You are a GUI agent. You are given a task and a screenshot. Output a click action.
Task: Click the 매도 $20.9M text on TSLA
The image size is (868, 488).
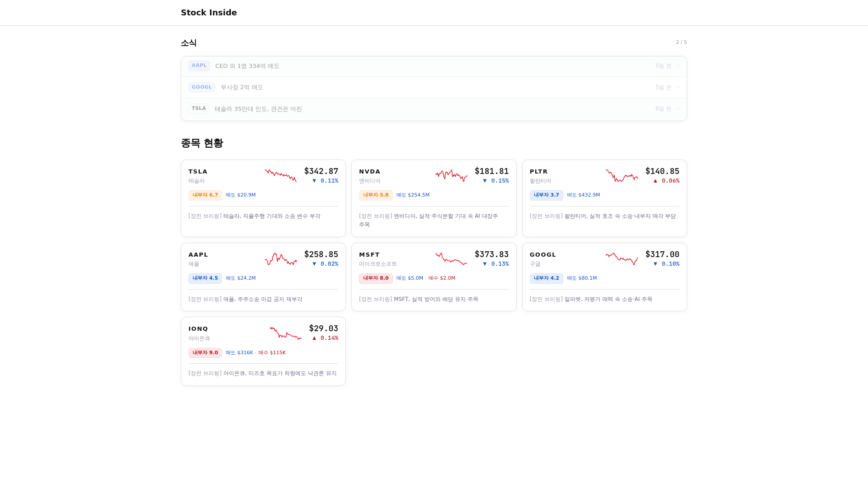[241, 195]
